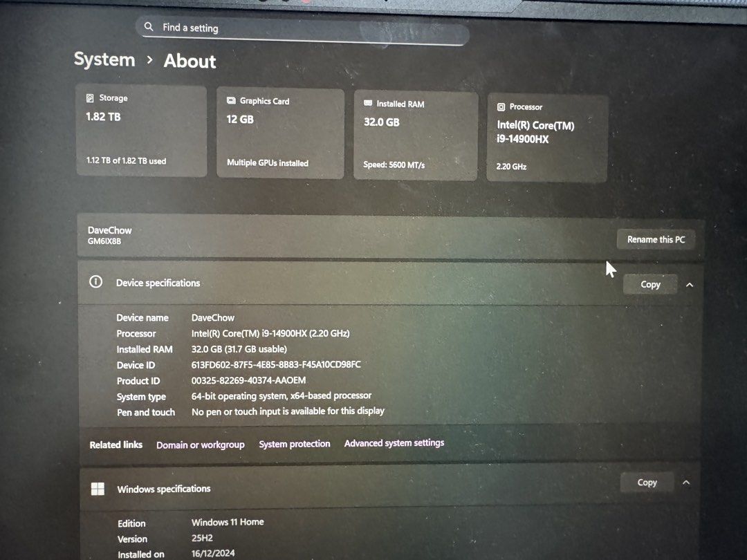The width and height of the screenshot is (747, 560).
Task: Copy the Device specifications
Action: (650, 284)
